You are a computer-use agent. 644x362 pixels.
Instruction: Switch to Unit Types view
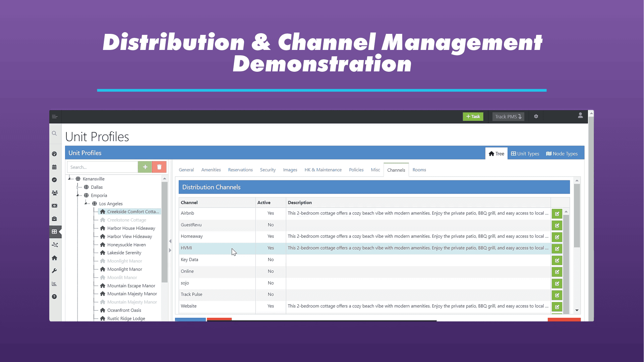coord(525,154)
